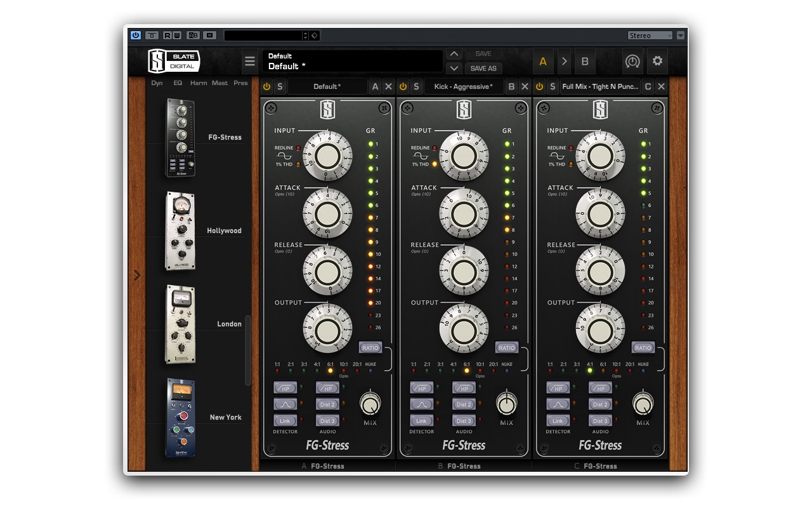Go to previous preset with up chevron
812x508 pixels.
pos(454,54)
